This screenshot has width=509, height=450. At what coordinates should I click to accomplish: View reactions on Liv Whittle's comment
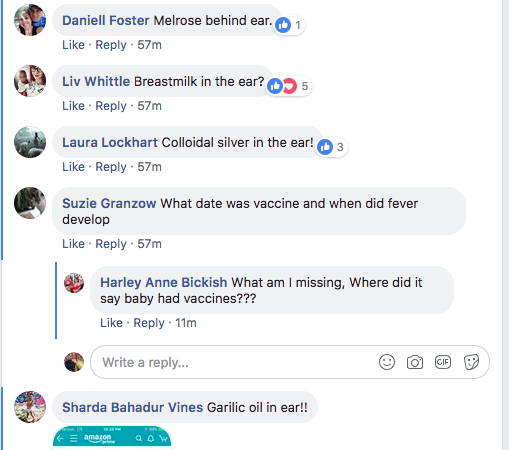(x=289, y=86)
